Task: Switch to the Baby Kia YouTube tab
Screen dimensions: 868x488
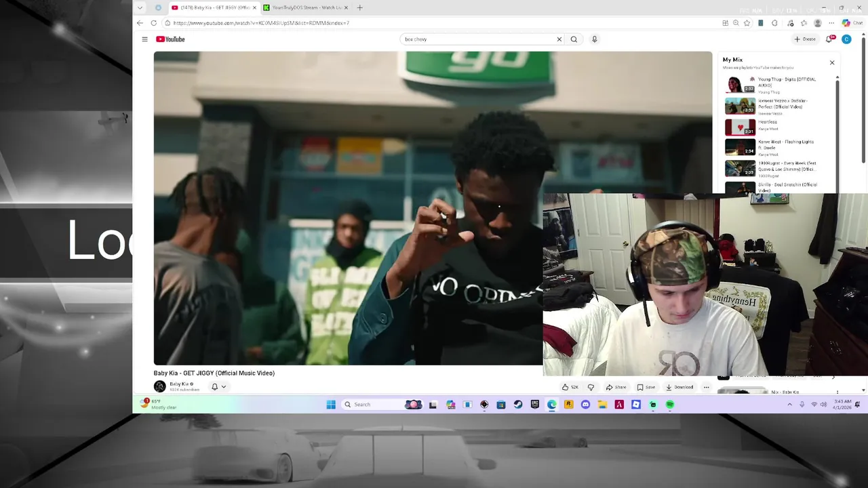Action: pos(214,7)
